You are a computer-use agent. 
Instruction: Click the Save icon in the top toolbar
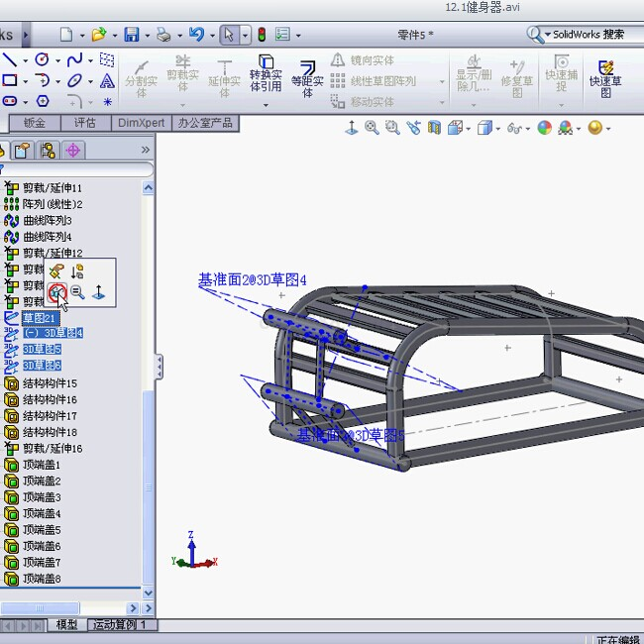pos(131,35)
